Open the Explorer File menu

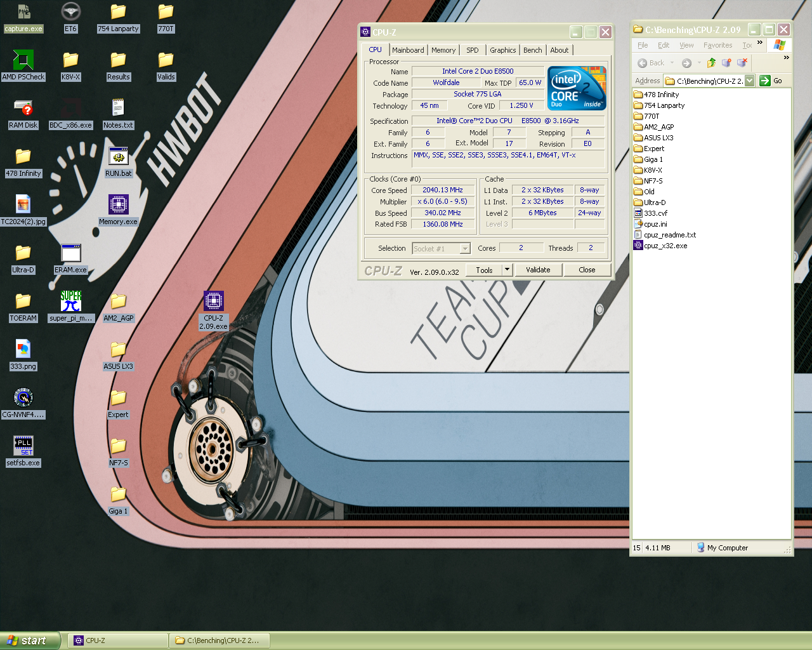(643, 45)
